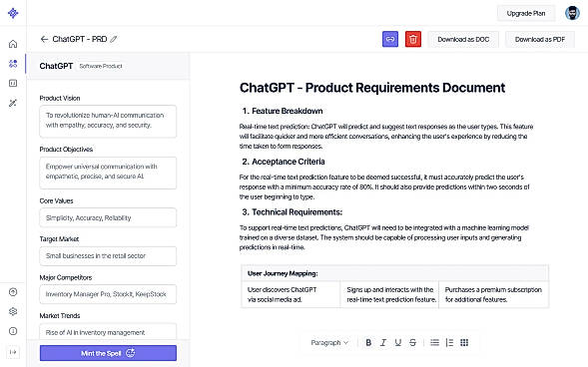
Task: Click Download as PDF button
Action: coord(540,39)
